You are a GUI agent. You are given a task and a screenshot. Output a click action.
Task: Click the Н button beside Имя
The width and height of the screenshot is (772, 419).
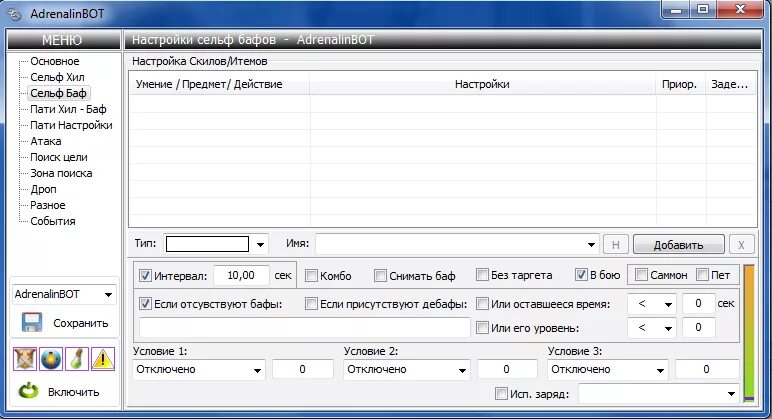click(615, 245)
